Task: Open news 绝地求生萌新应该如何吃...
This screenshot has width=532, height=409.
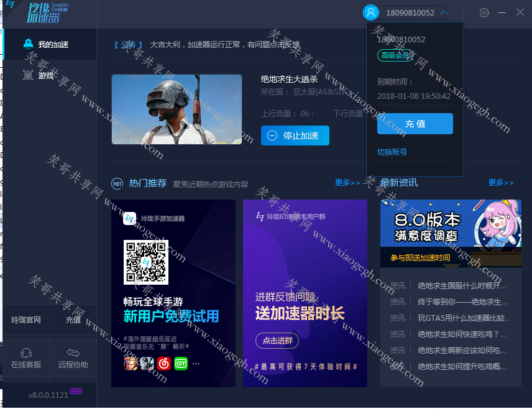Action: click(461, 351)
